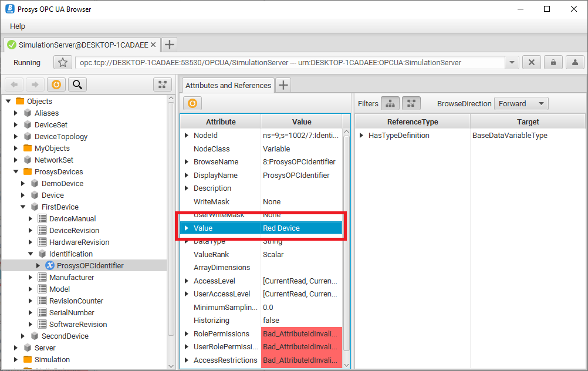588x371 pixels.
Task: Select the Manufacturer node in tree
Action: (x=72, y=277)
